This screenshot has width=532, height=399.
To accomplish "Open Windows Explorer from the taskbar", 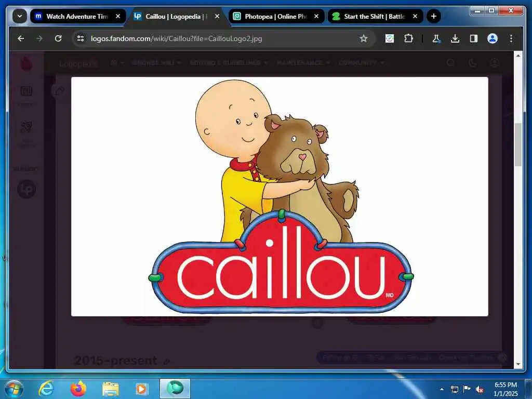I will [x=110, y=389].
